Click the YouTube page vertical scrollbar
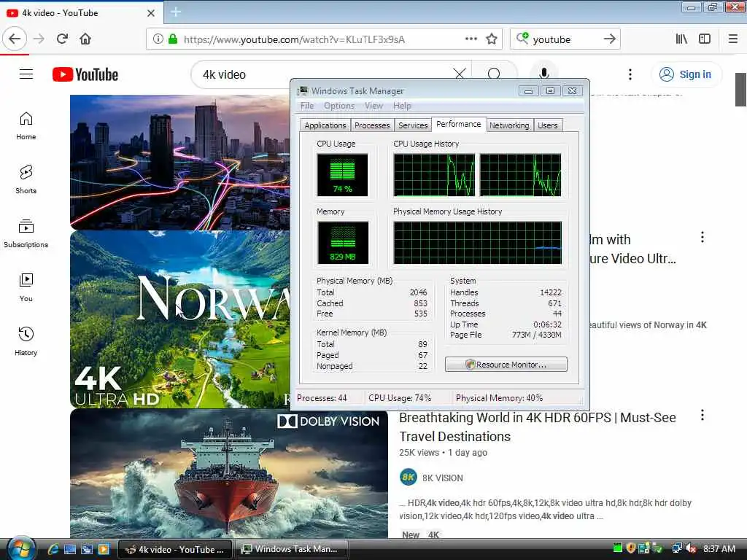 740,90
